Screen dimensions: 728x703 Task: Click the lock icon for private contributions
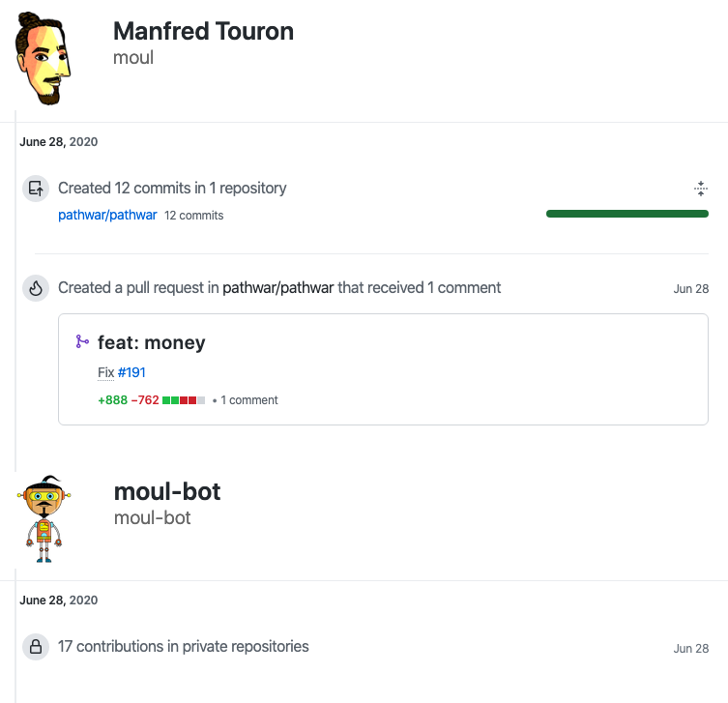(x=36, y=647)
